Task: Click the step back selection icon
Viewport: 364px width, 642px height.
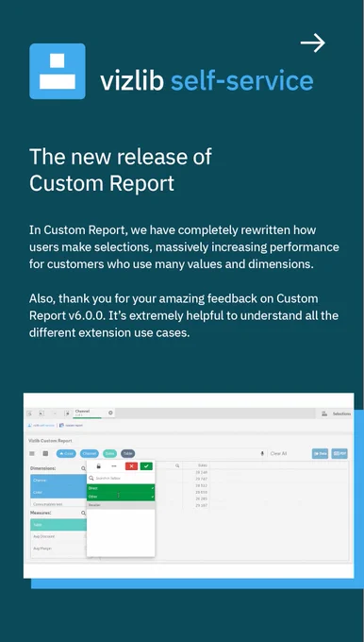Action: point(41,414)
